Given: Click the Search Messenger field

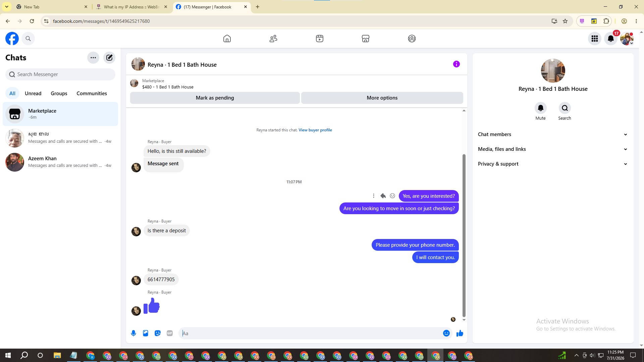Looking at the screenshot, I should pos(60,74).
